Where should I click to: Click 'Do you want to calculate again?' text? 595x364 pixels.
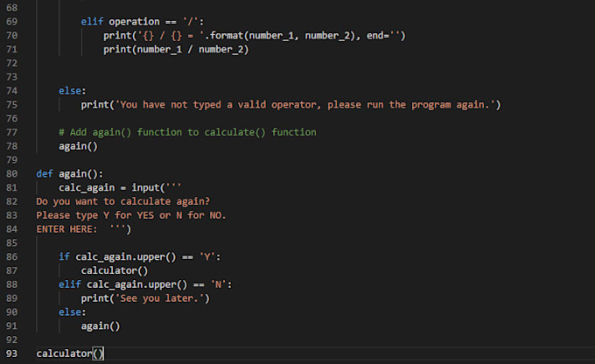(x=123, y=201)
